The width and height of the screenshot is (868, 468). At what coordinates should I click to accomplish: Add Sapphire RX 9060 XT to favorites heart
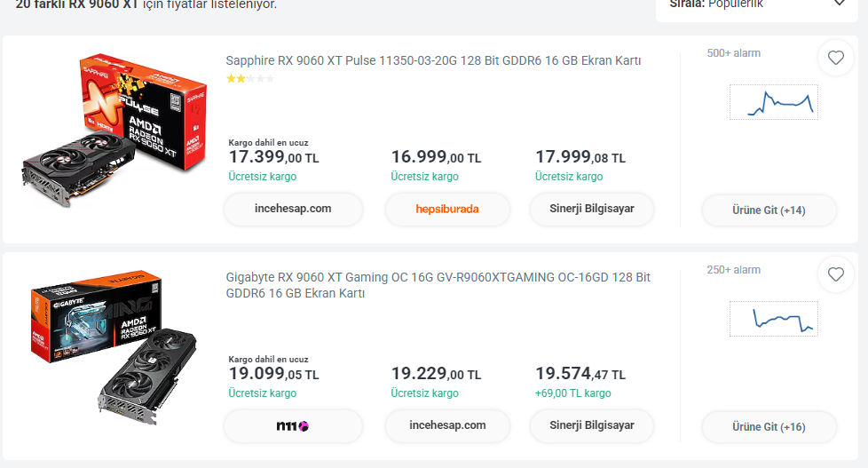coord(835,58)
